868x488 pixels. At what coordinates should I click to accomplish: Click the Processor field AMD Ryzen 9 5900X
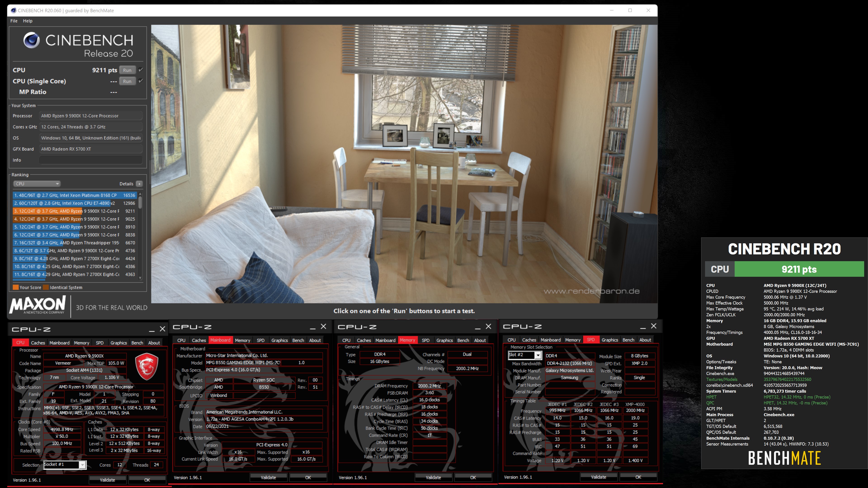(x=91, y=116)
